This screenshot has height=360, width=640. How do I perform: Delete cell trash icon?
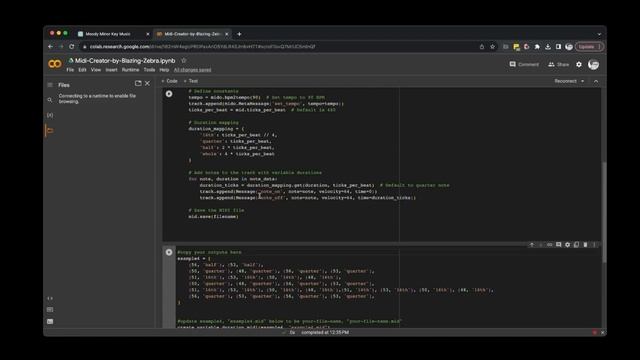pos(585,245)
